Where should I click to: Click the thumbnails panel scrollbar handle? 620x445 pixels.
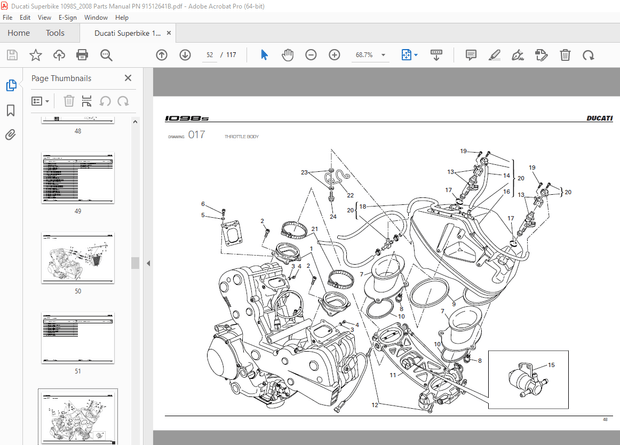point(135,263)
